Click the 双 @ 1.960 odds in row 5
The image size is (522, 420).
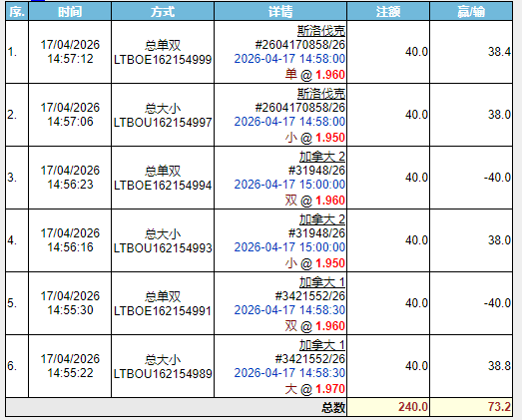click(315, 326)
